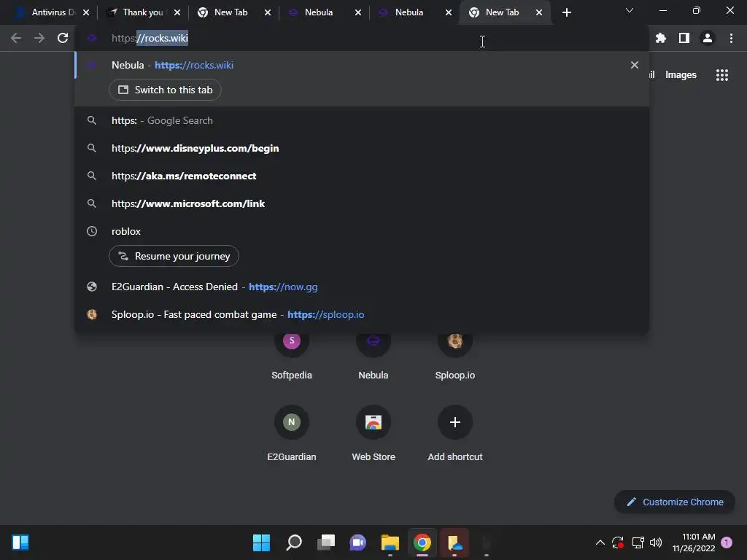Viewport: 747px width, 560px height.
Task: Open the notification count badge
Action: pyautogui.click(x=727, y=542)
